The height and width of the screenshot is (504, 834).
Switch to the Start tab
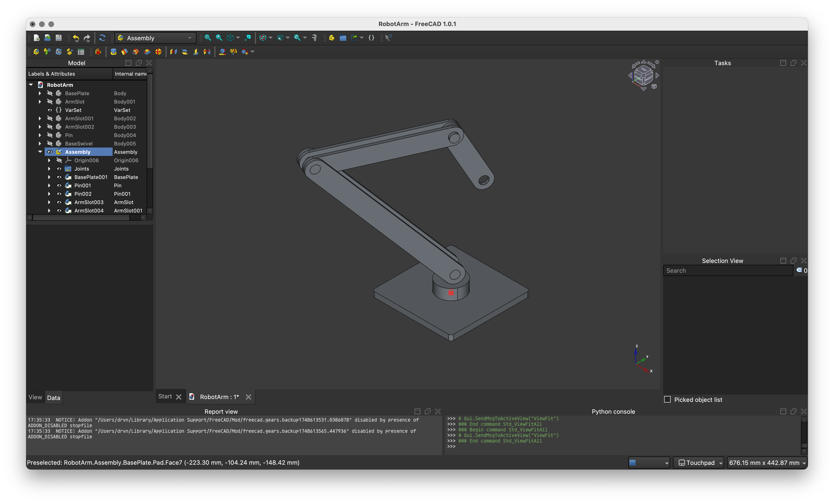tap(165, 396)
